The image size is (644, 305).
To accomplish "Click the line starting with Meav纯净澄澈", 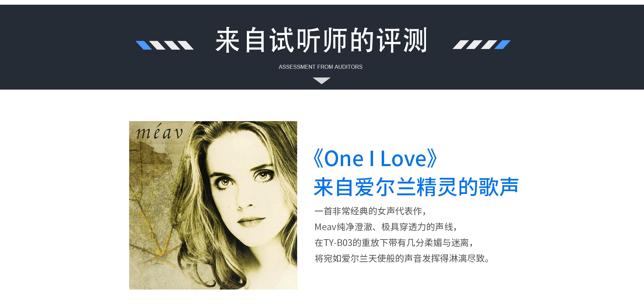I will tap(386, 227).
